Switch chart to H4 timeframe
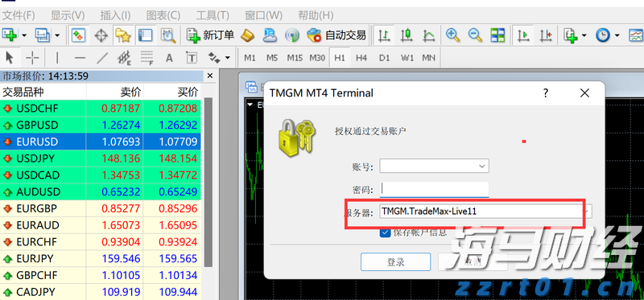This screenshot has width=644, height=300. [x=361, y=58]
